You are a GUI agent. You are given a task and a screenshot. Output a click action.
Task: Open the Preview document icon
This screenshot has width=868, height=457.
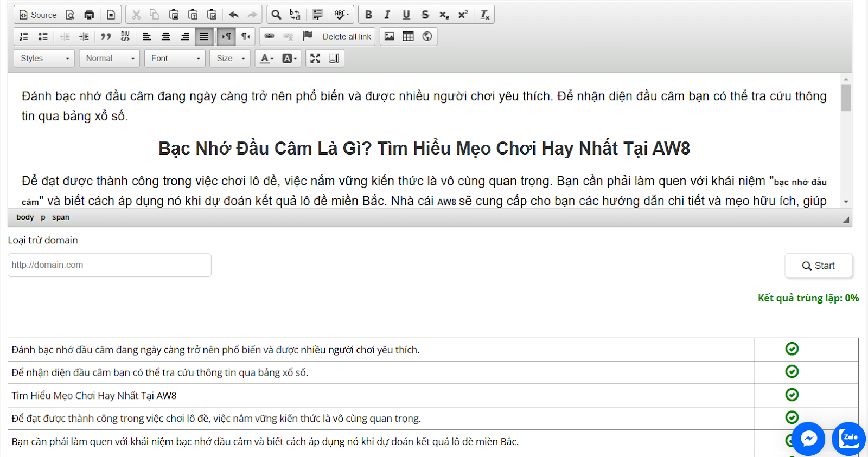70,15
